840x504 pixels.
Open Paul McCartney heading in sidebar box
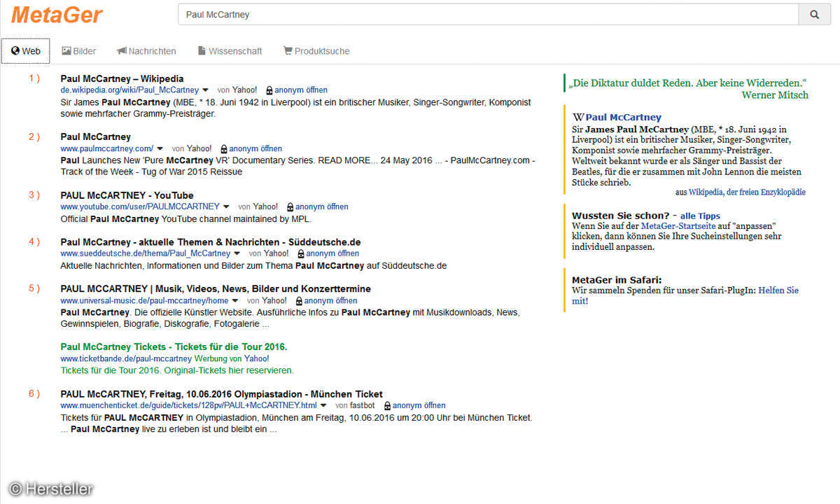pyautogui.click(x=624, y=118)
